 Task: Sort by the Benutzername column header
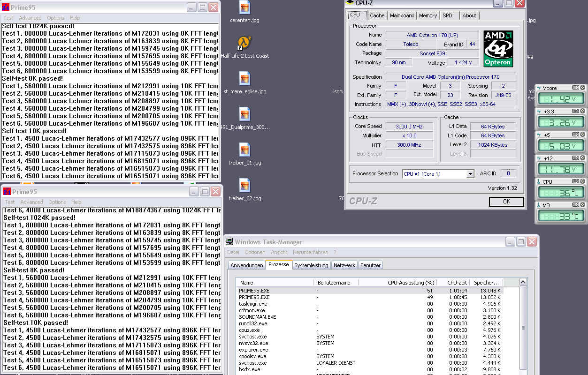click(336, 283)
